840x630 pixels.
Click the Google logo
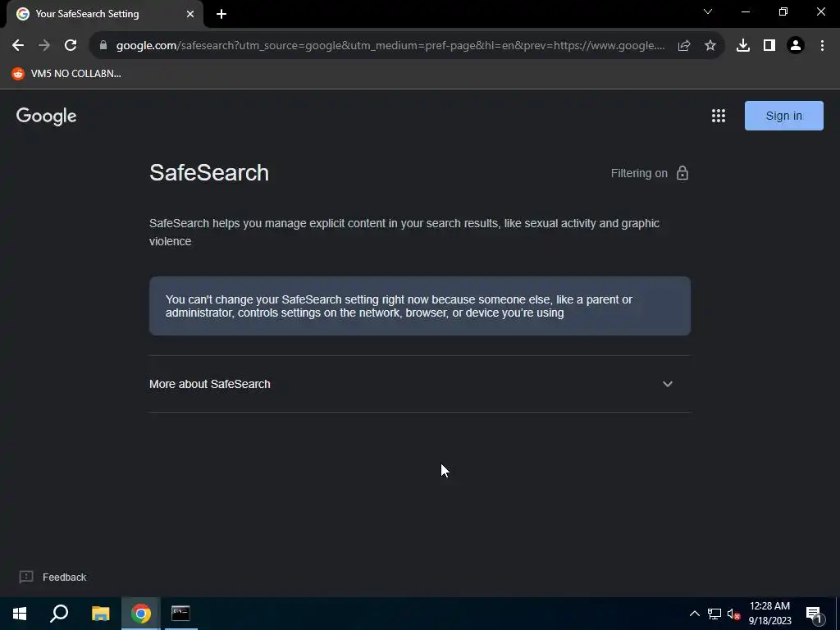(47, 116)
